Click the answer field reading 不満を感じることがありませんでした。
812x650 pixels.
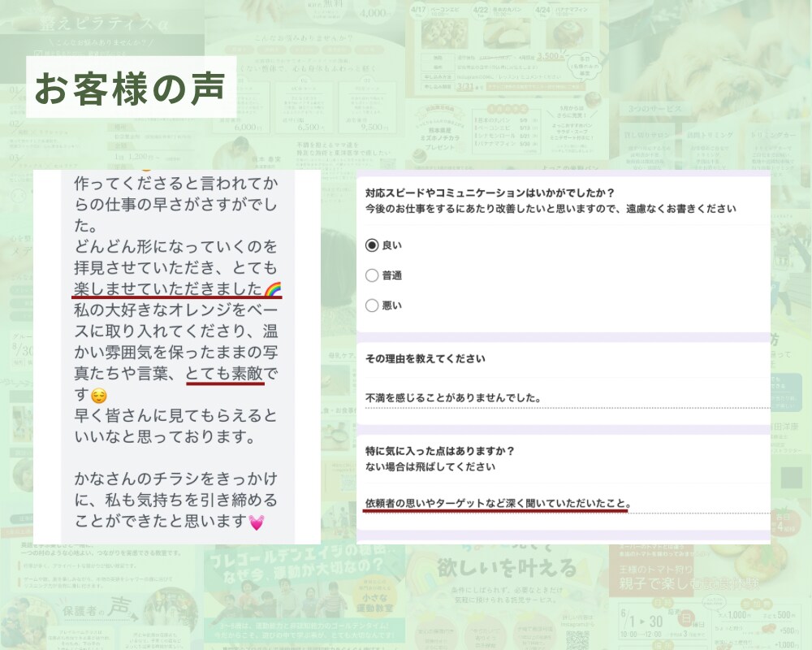click(567, 398)
